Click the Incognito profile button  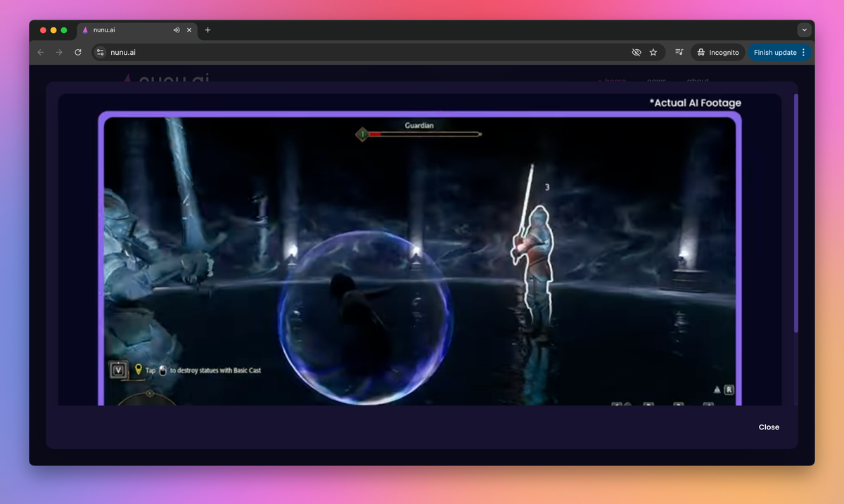[718, 52]
